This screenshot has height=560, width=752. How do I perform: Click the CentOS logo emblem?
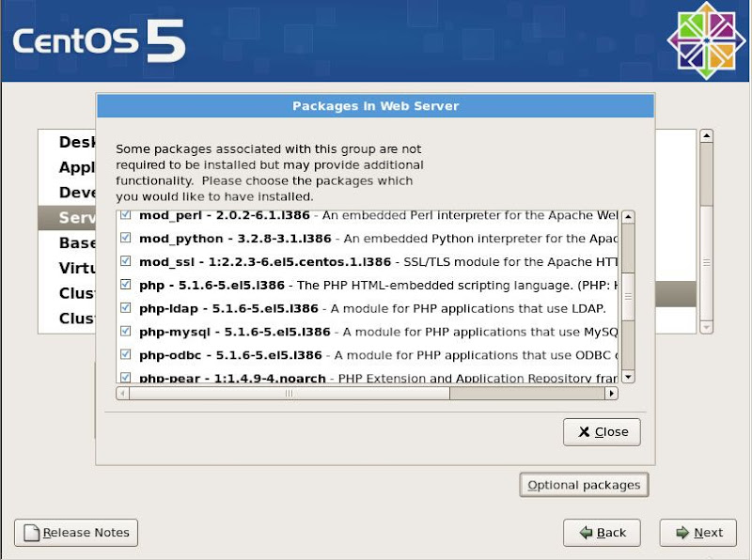[706, 40]
